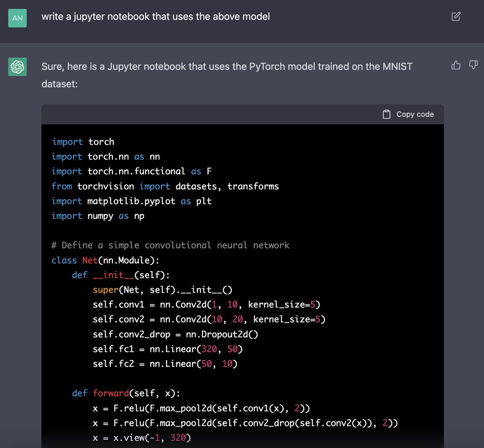
Task: Click the line "super(Net, self).__init__()"
Action: click(x=163, y=290)
